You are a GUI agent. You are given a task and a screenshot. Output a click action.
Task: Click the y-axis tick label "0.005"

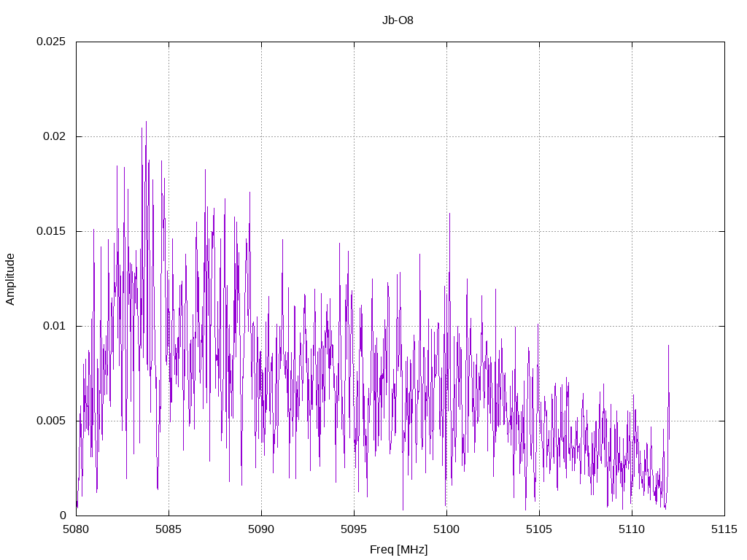click(51, 421)
